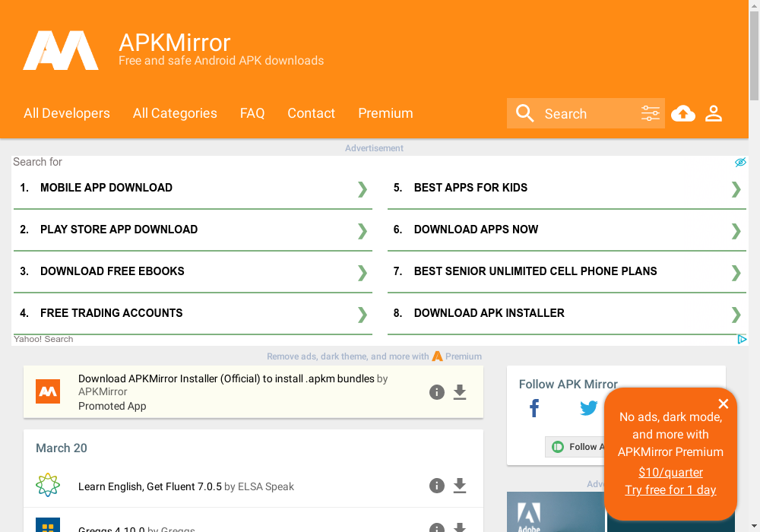Expand arrow for Mobile App Download

[x=362, y=189]
